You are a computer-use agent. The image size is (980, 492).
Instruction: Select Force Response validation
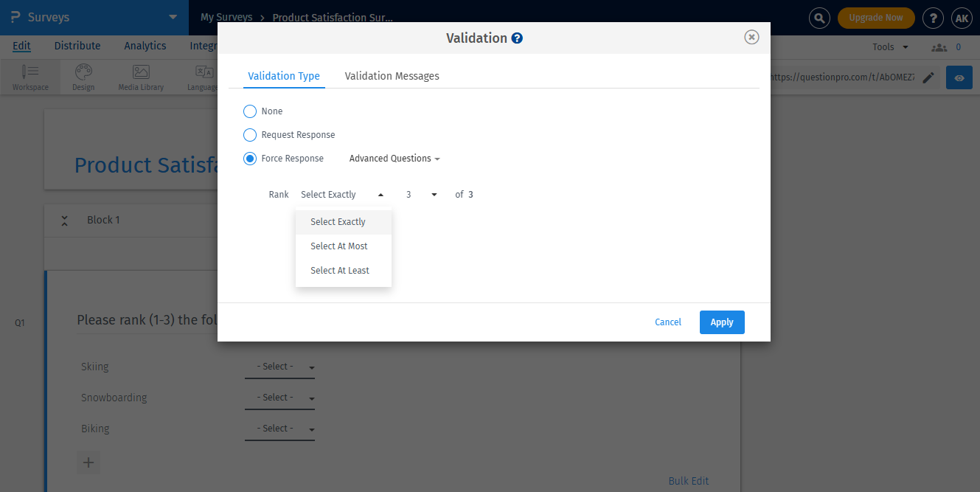(250, 158)
